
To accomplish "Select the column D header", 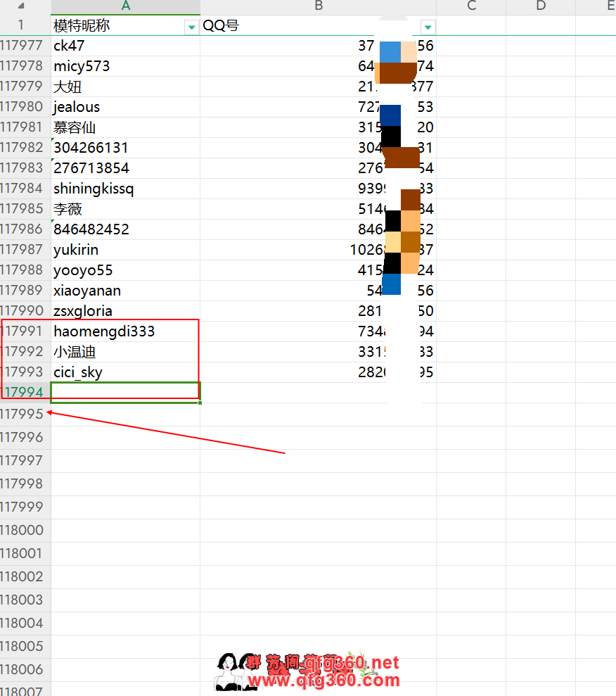I will click(540, 6).
